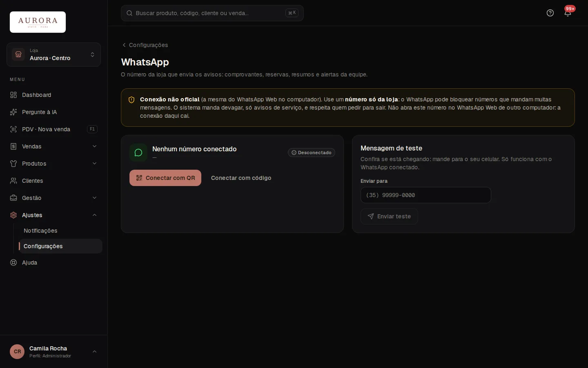
Task: Select Configurações in the sidebar submenu
Action: coord(60,246)
